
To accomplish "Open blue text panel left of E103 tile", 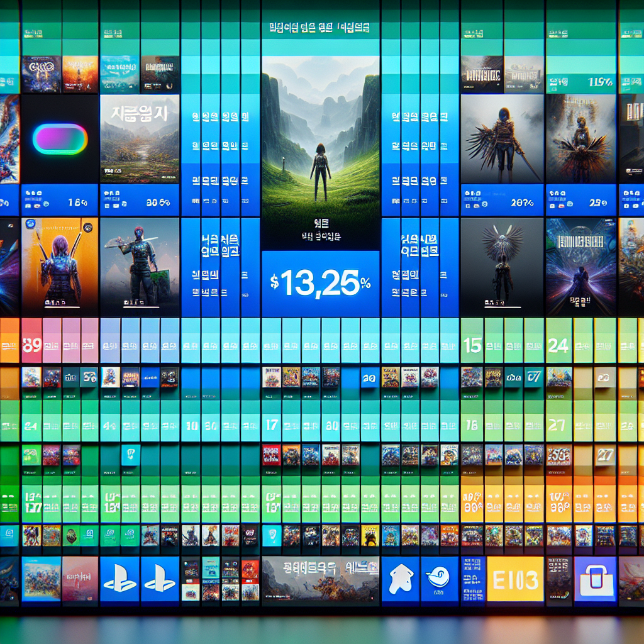I will [473, 580].
